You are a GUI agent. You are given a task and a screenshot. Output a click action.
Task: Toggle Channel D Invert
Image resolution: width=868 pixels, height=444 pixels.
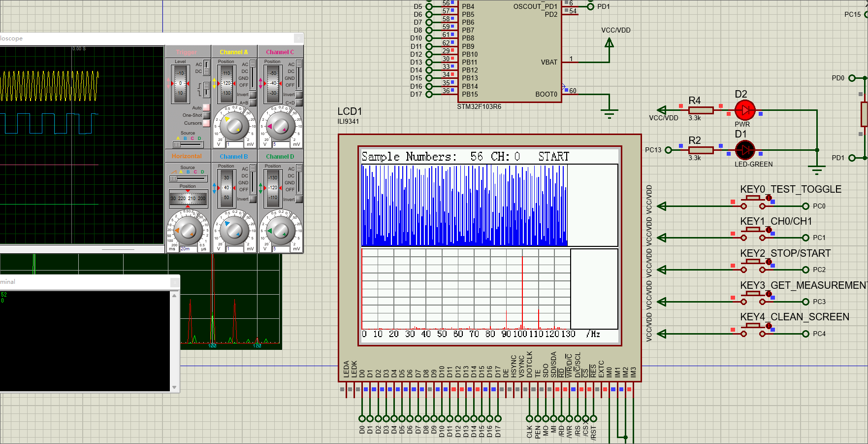[299, 199]
